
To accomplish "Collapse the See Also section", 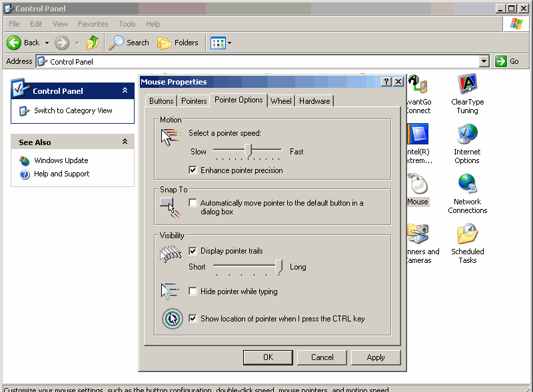I will [125, 142].
